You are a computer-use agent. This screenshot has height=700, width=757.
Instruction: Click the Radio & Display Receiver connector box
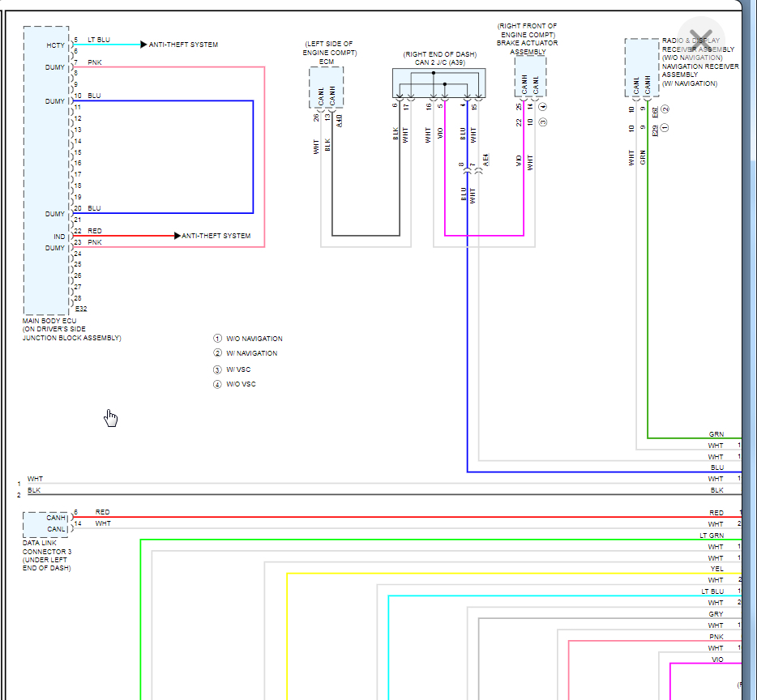pos(642,68)
